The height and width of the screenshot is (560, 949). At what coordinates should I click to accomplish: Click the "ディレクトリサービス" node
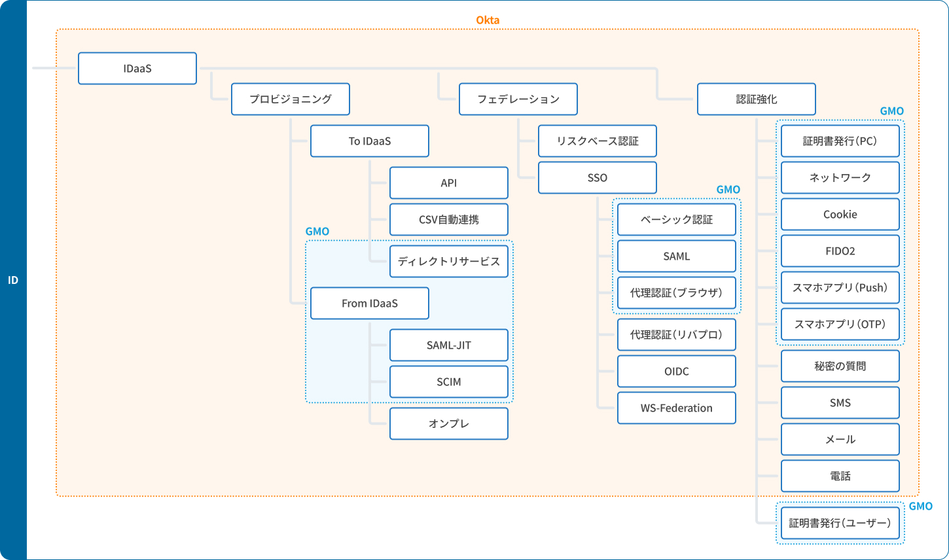pos(449,262)
